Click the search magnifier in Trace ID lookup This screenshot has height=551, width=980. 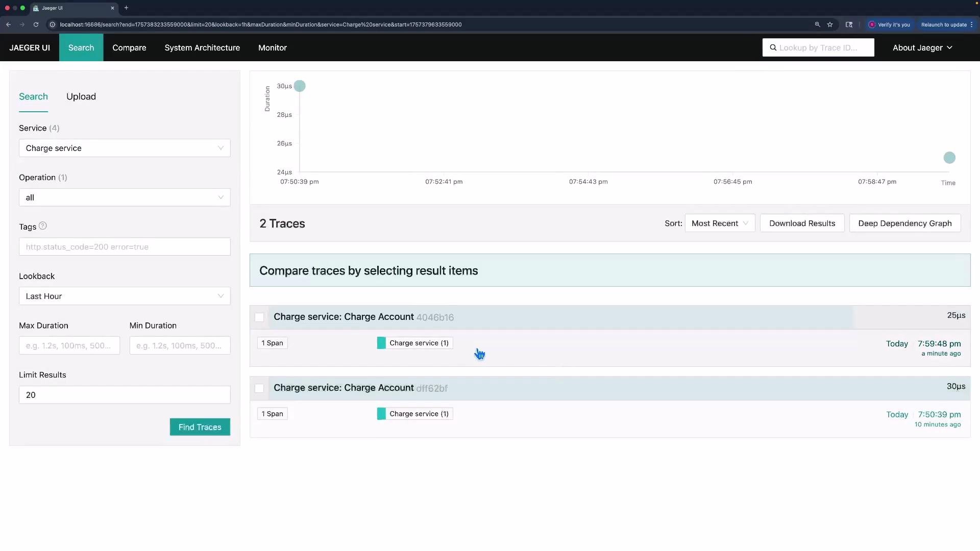[x=773, y=47]
